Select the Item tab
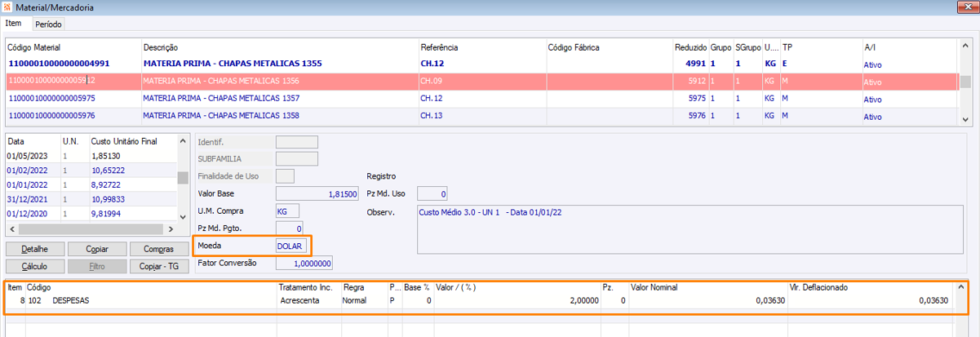Screen dimensions: 980x337 pos(14,24)
